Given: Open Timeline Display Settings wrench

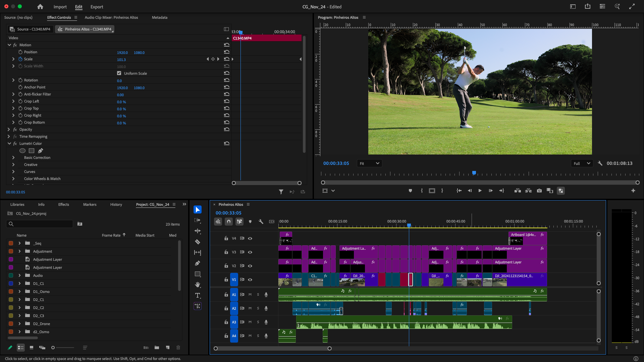Looking at the screenshot, I should [261, 222].
